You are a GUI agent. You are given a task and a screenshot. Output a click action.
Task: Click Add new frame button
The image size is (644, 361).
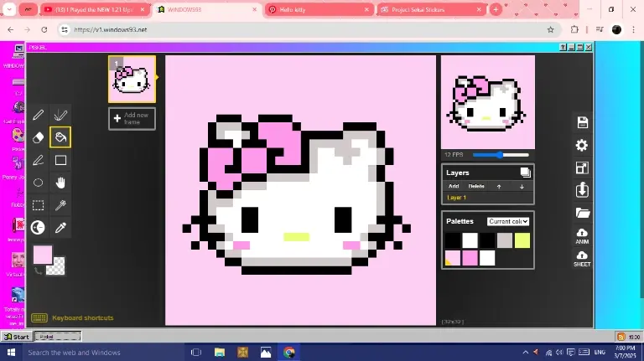click(132, 119)
